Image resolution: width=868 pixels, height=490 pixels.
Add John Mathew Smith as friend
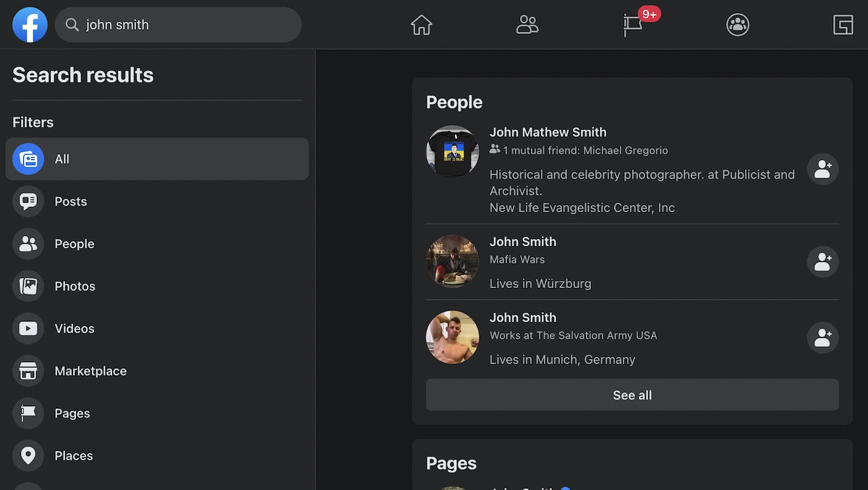tap(822, 169)
